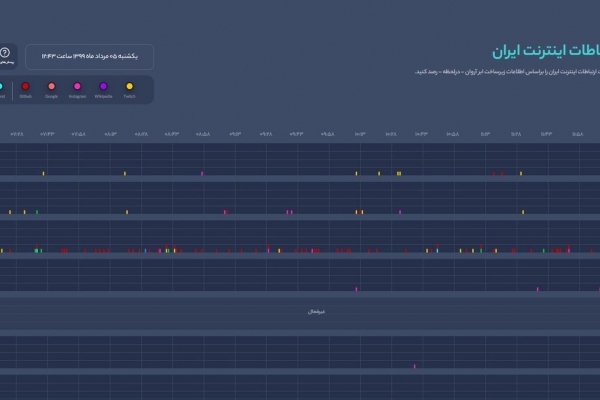Click the ۰۷:۴۳ time label
Viewport: 600px width, 400px height.
tap(47, 134)
